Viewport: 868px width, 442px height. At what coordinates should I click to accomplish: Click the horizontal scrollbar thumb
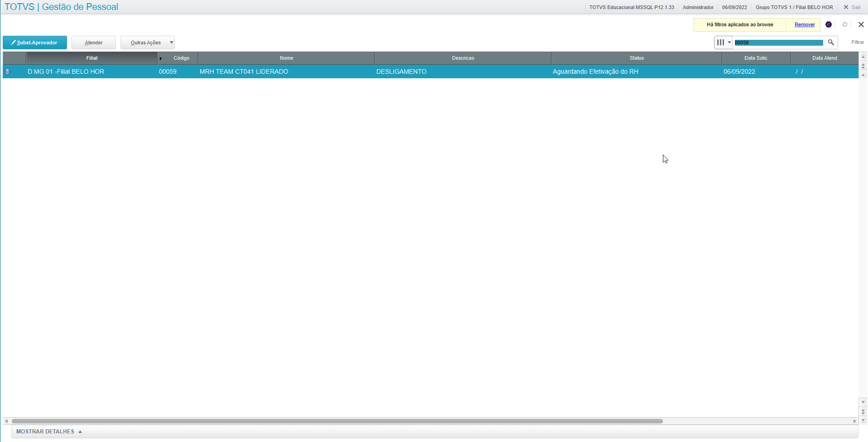[337, 421]
